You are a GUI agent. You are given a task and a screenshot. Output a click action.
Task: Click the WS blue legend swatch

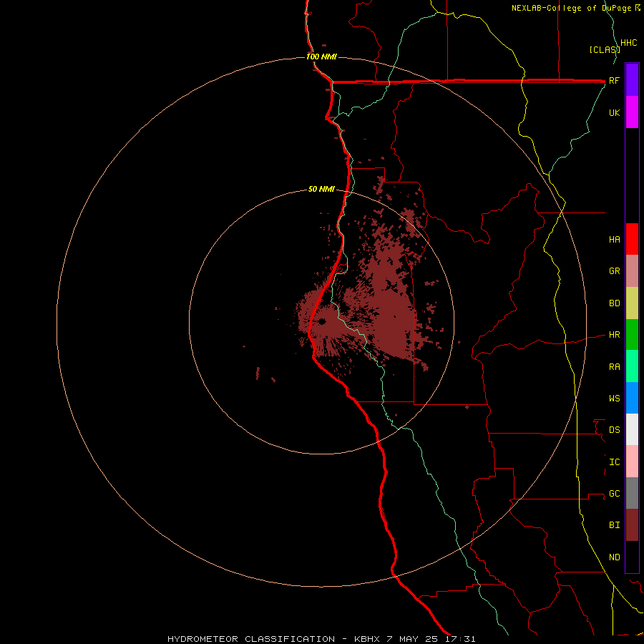(632, 398)
